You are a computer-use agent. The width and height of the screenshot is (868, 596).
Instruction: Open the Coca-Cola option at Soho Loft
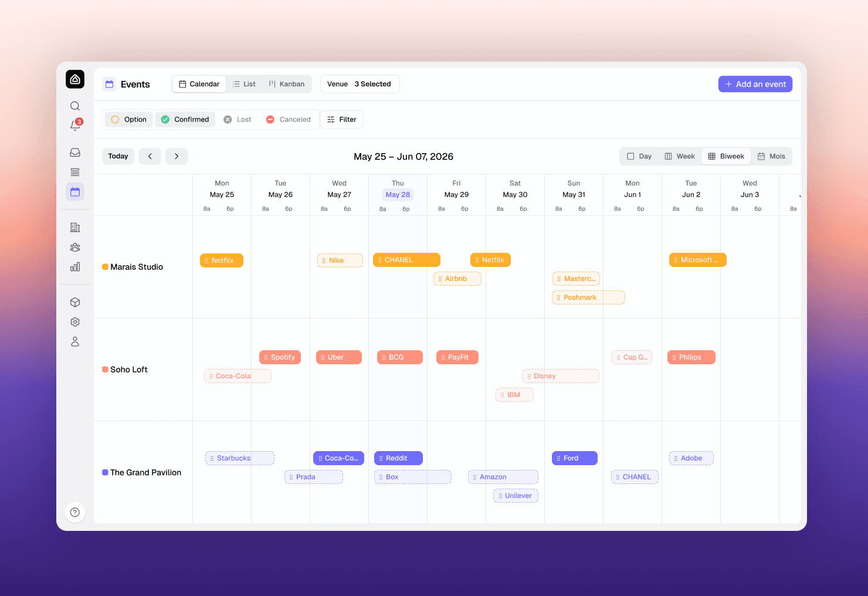pos(238,376)
